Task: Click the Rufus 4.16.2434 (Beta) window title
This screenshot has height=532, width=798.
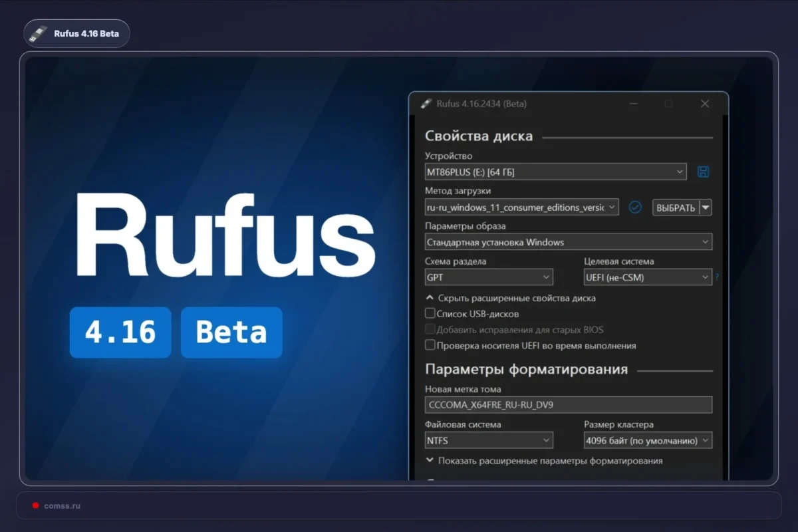Action: (x=481, y=104)
